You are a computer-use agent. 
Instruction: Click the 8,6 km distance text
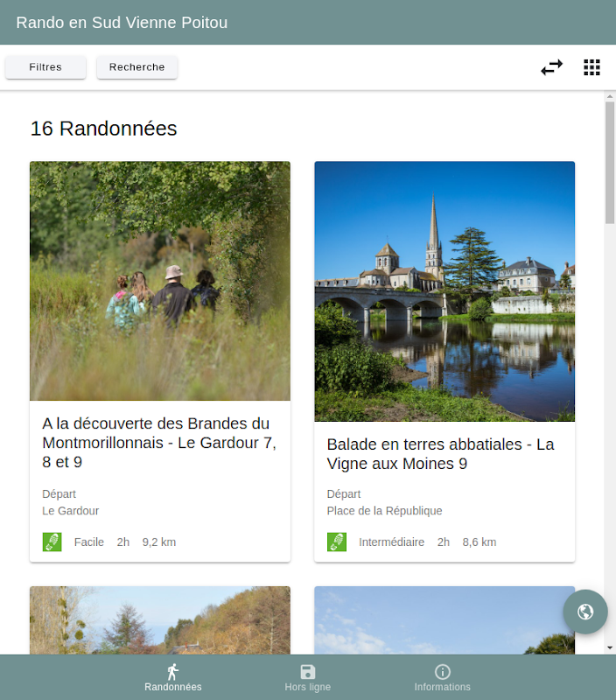(479, 542)
